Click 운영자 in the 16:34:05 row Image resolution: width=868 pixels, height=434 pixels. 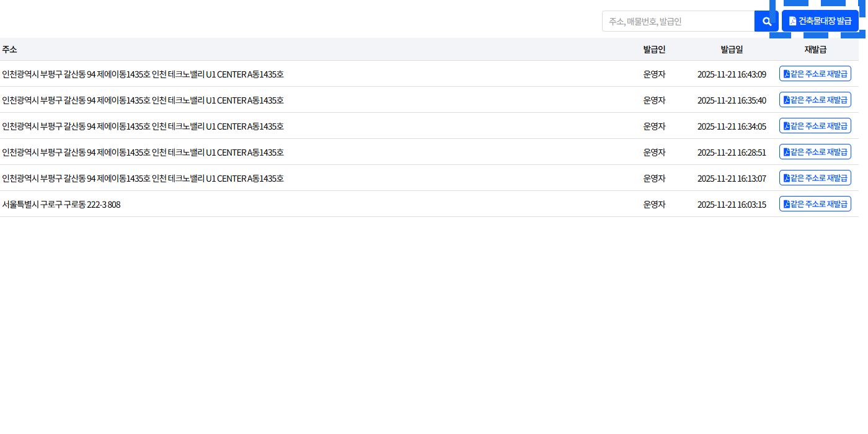click(x=654, y=126)
